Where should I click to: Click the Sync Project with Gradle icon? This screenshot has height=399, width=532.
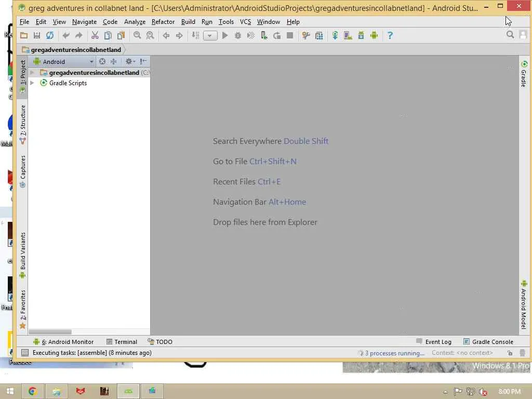[335, 35]
